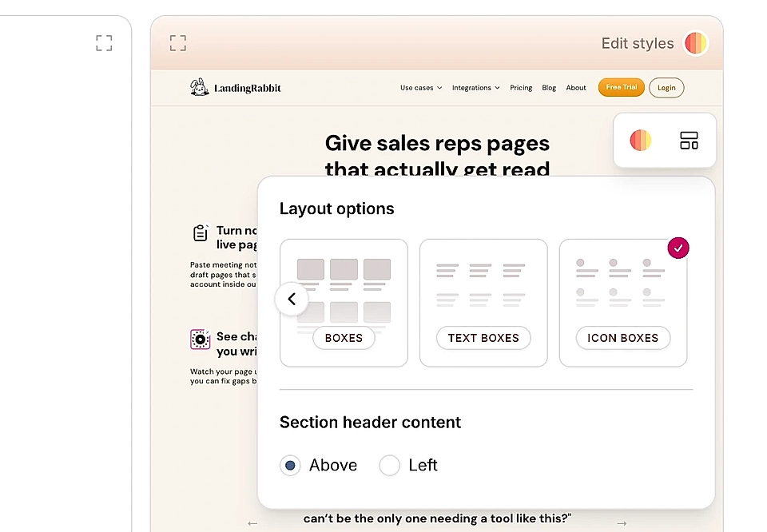The height and width of the screenshot is (532, 767).
Task: Click the color circle next to Edit styles
Action: point(694,44)
